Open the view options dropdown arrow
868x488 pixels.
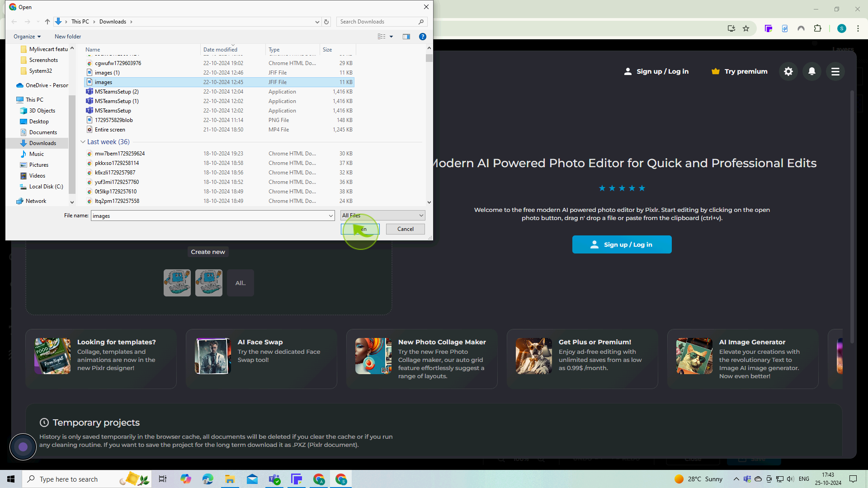click(392, 37)
